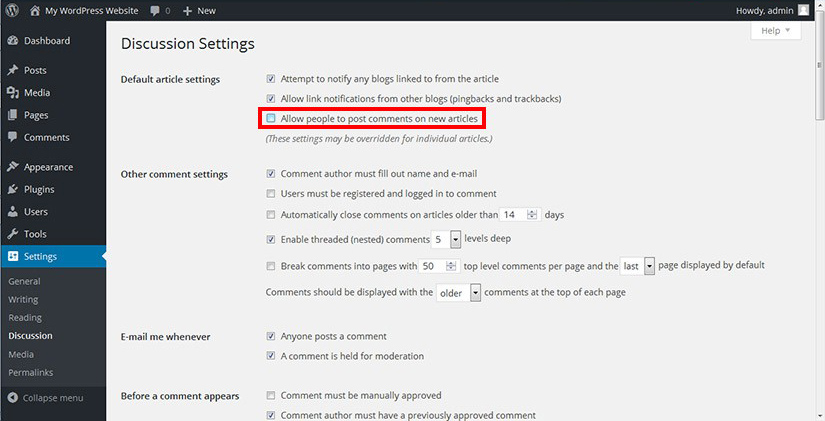Click the Dashboard gauge icon

tap(12, 41)
